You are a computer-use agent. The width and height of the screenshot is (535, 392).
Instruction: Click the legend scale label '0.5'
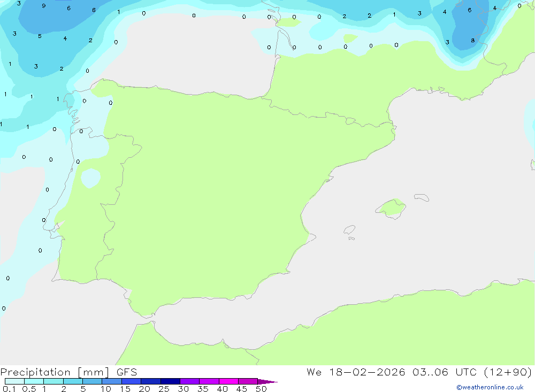(x=29, y=389)
